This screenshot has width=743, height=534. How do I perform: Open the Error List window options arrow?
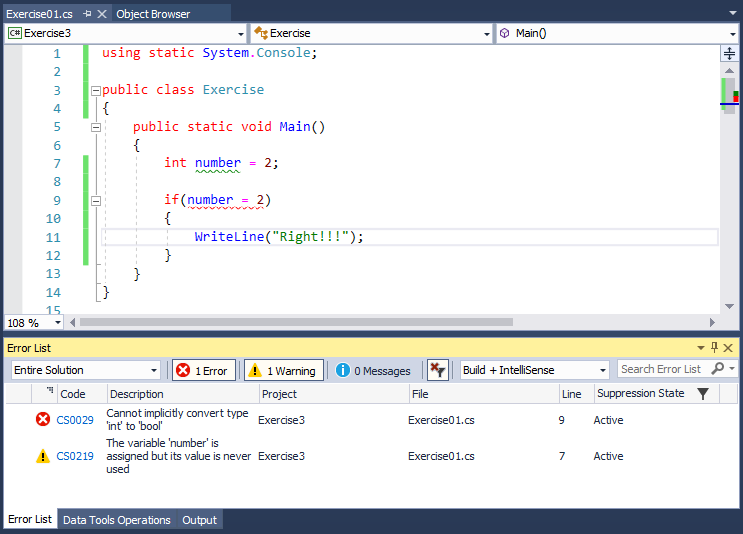(x=701, y=348)
